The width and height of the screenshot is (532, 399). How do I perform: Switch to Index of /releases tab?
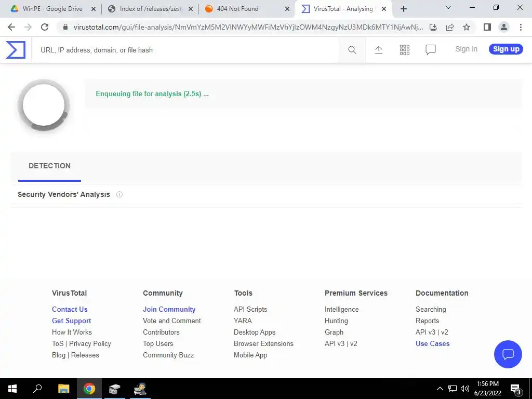(x=151, y=9)
